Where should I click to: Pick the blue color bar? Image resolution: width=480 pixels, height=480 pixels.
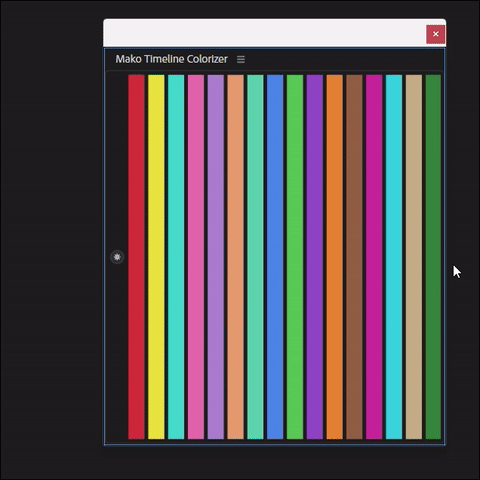[x=275, y=257]
